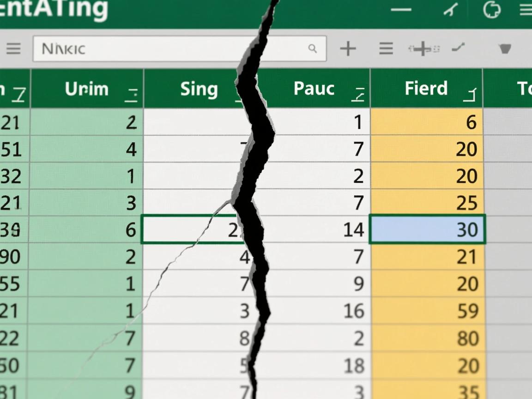Open the Fierd column filter dropdown
The width and height of the screenshot is (532, 399).
coord(470,95)
